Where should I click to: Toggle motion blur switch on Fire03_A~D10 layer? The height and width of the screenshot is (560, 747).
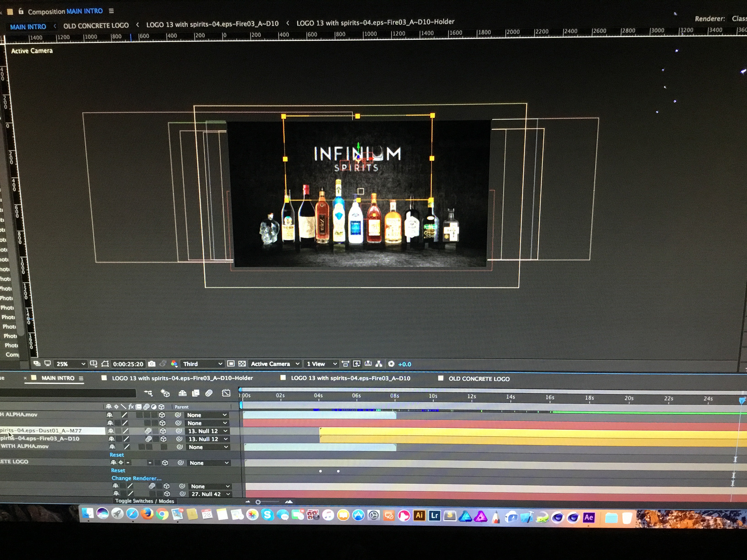pyautogui.click(x=149, y=439)
